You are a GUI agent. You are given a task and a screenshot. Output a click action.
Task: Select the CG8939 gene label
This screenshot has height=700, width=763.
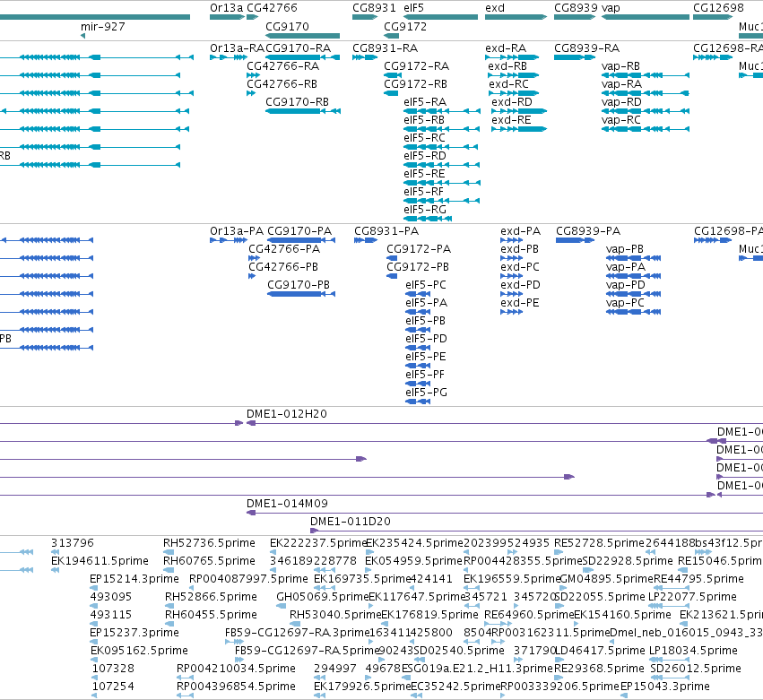coord(576,8)
